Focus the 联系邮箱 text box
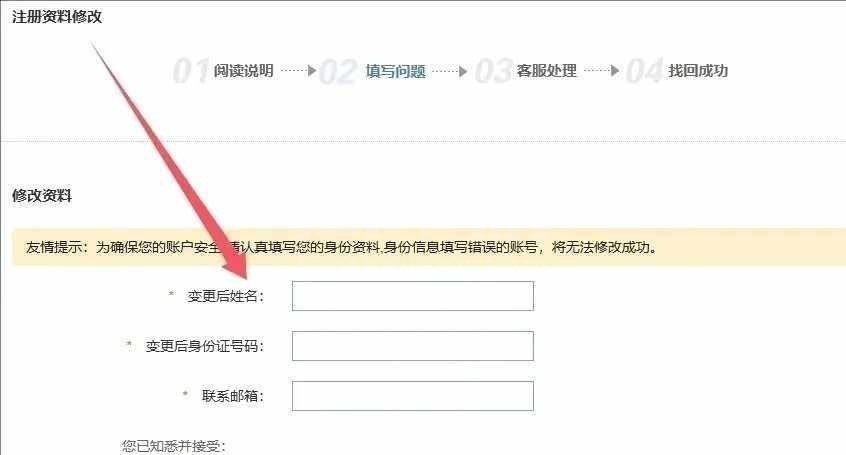Viewport: 846px width, 455px height. click(x=413, y=396)
